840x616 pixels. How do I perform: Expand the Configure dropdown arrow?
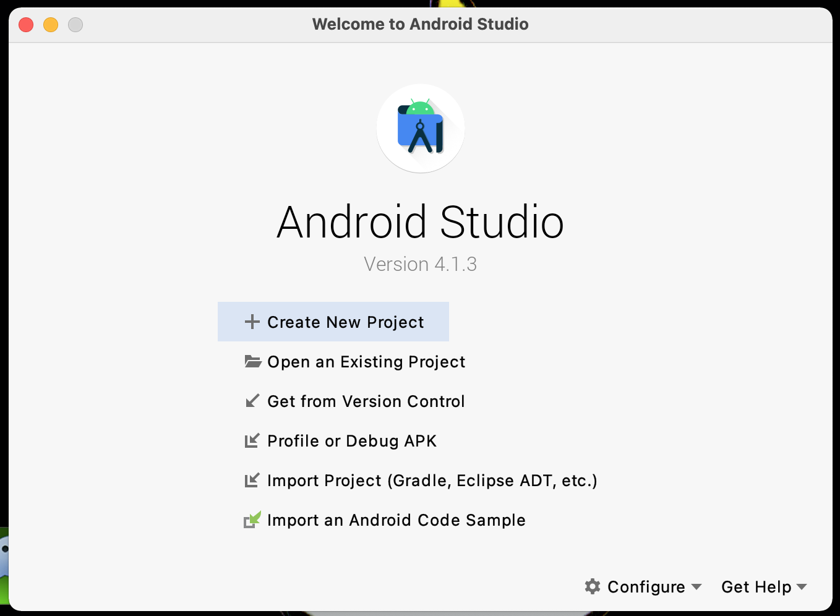(x=696, y=586)
